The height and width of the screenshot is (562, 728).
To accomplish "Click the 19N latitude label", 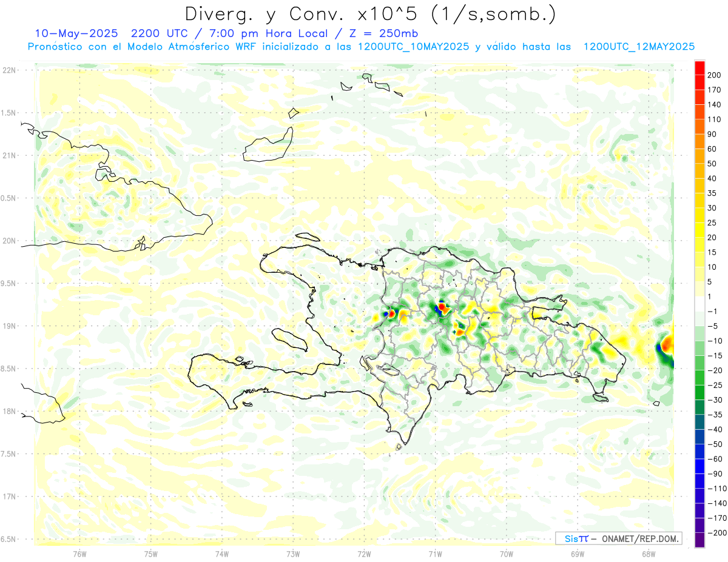I will [x=9, y=326].
